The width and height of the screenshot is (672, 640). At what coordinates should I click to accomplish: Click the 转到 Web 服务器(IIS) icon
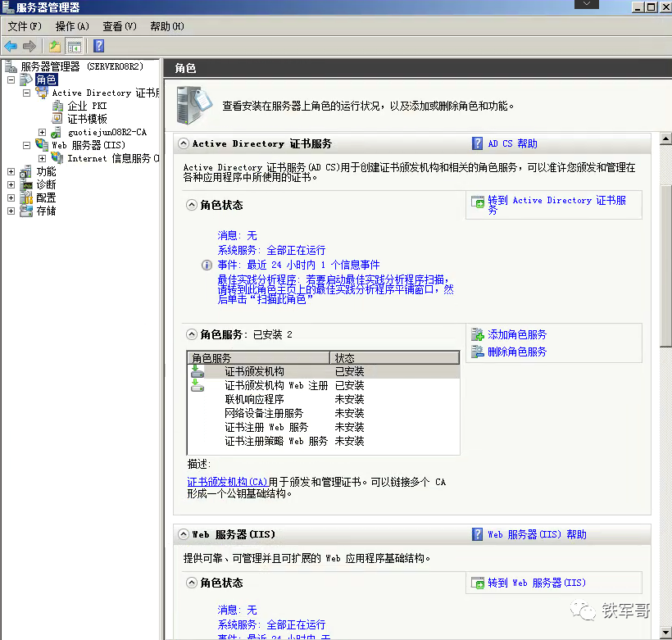coord(478,583)
